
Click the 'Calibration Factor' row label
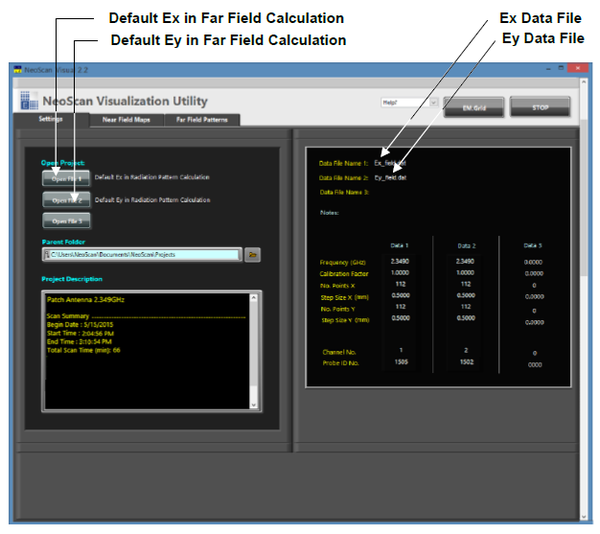click(x=344, y=274)
